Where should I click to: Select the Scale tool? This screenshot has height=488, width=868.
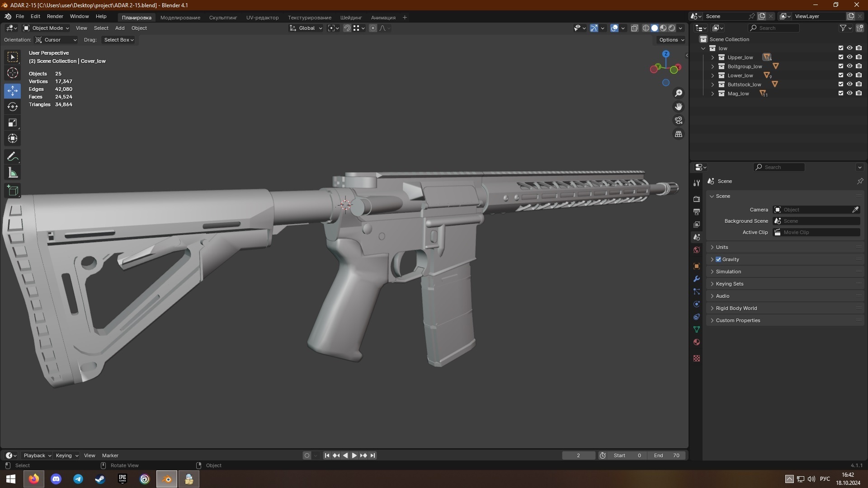pos(13,122)
